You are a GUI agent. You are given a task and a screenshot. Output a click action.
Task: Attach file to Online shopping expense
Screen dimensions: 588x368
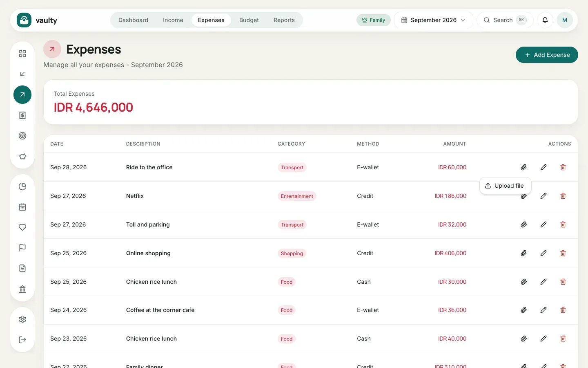point(524,253)
